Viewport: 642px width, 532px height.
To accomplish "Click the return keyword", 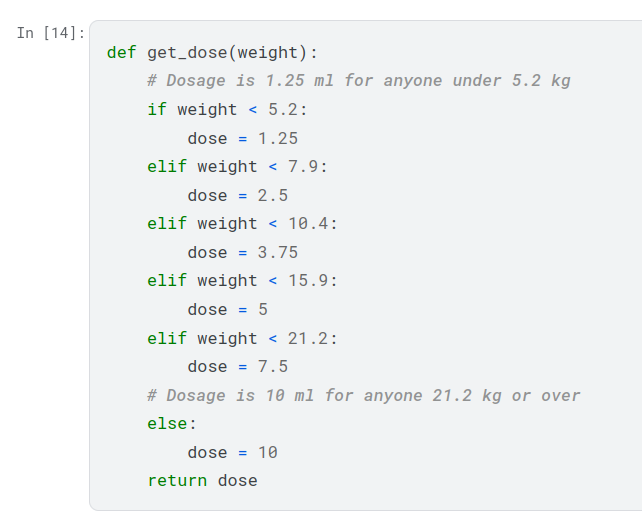I will [177, 481].
